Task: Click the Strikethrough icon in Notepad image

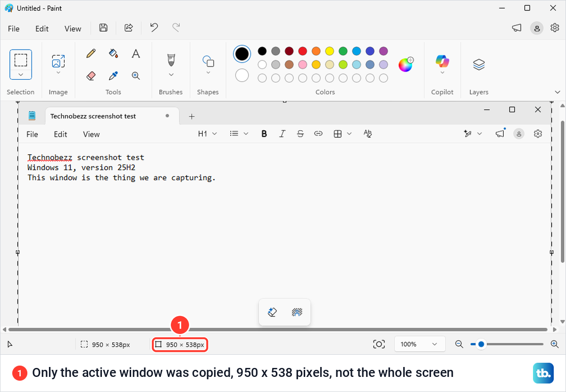Action: coord(300,134)
